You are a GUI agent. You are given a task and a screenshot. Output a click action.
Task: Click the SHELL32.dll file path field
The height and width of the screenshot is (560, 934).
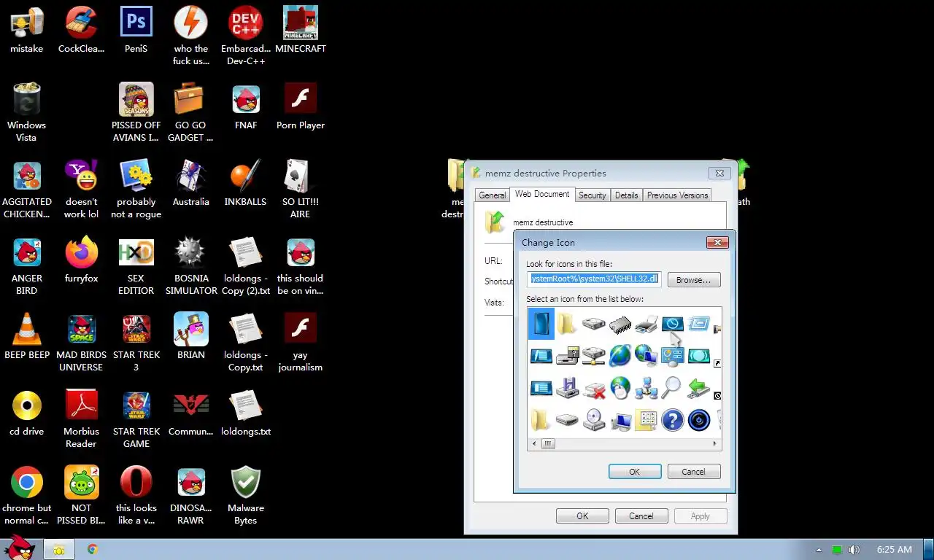[594, 279]
